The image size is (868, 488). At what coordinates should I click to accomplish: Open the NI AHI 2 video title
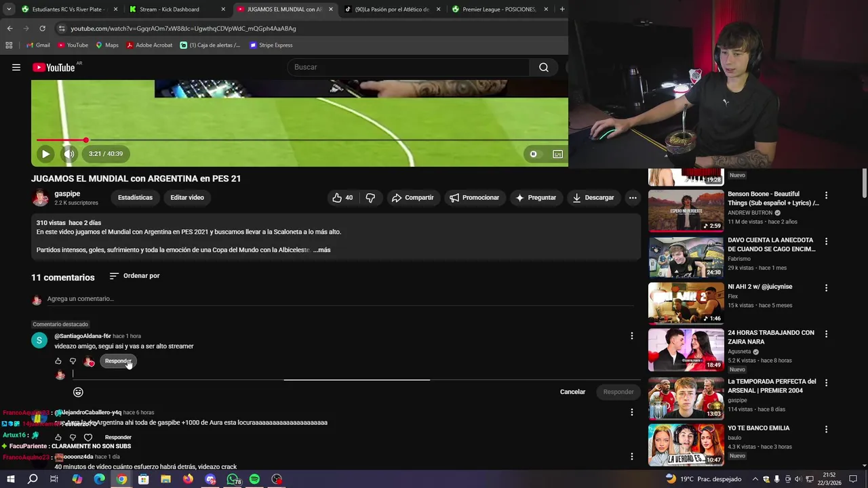click(759, 287)
